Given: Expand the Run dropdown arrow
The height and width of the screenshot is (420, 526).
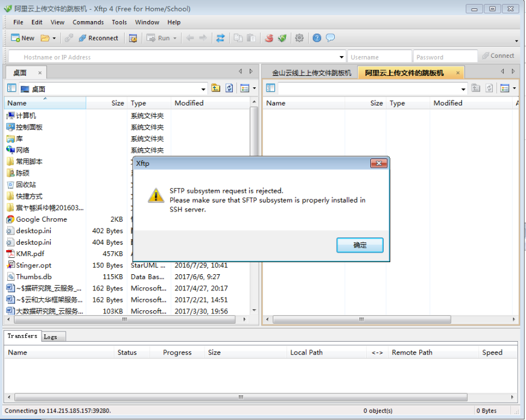Looking at the screenshot, I should [175, 38].
